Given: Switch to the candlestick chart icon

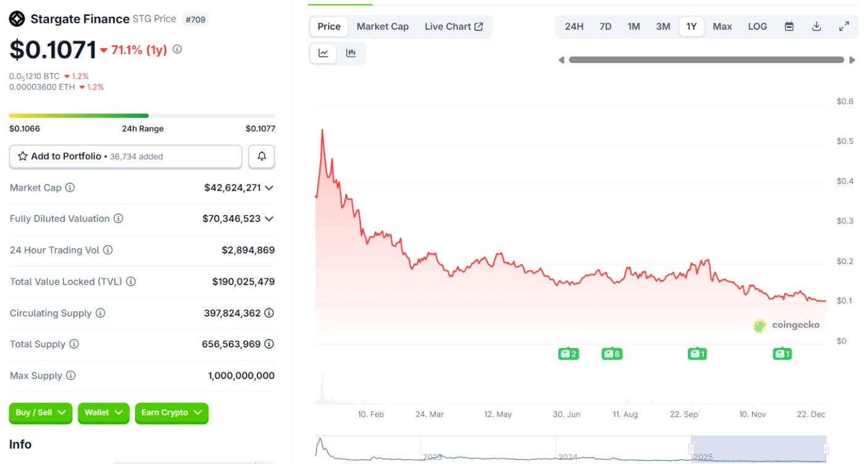Looking at the screenshot, I should (351, 53).
